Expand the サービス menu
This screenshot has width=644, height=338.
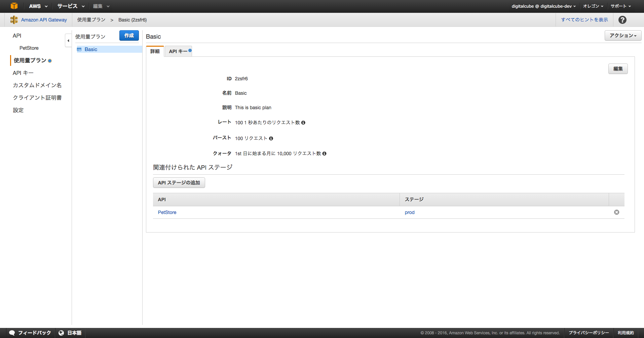click(71, 6)
